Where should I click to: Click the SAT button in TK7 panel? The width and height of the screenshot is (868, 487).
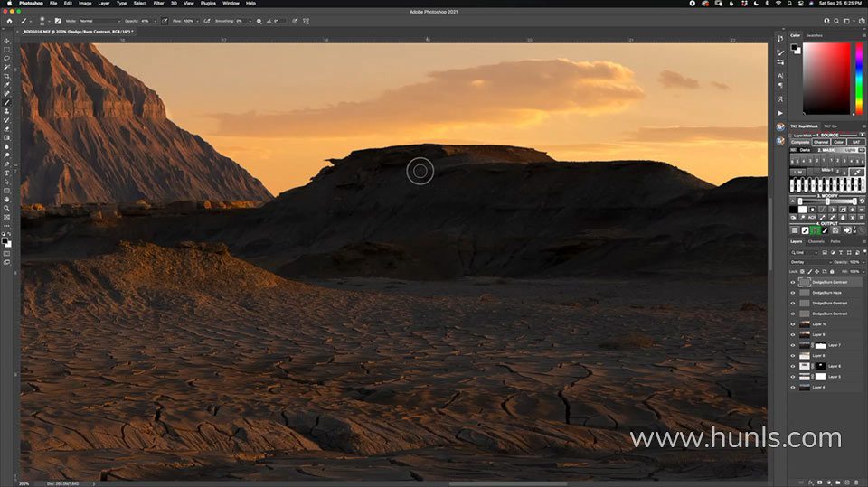coord(855,142)
